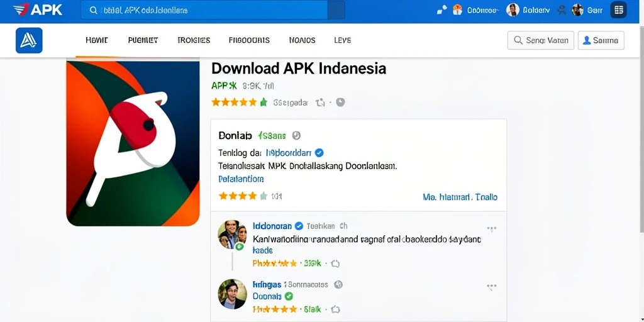Viewport: 644px width, 322px height.
Task: Click the star rating of the 'lddonoran' review
Action: coord(274,264)
